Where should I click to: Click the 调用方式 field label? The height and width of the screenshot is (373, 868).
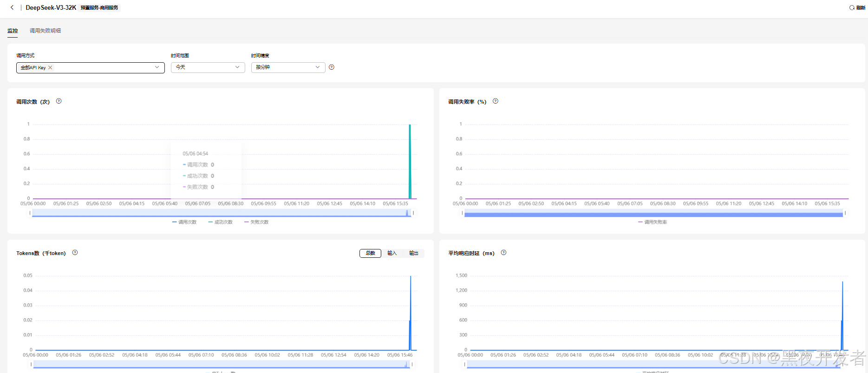tap(26, 55)
